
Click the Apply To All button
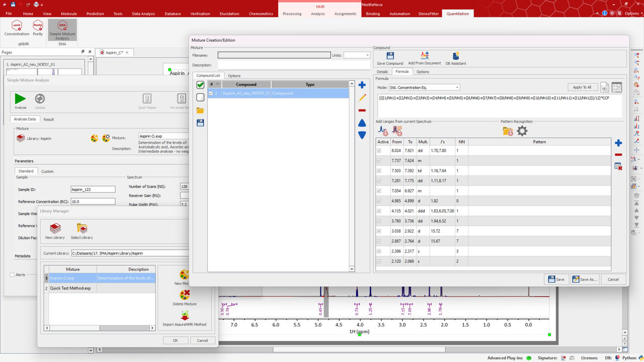pyautogui.click(x=582, y=87)
